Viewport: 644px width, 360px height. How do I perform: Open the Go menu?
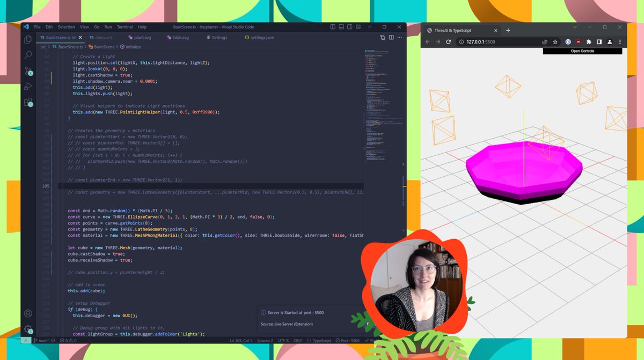tap(97, 27)
